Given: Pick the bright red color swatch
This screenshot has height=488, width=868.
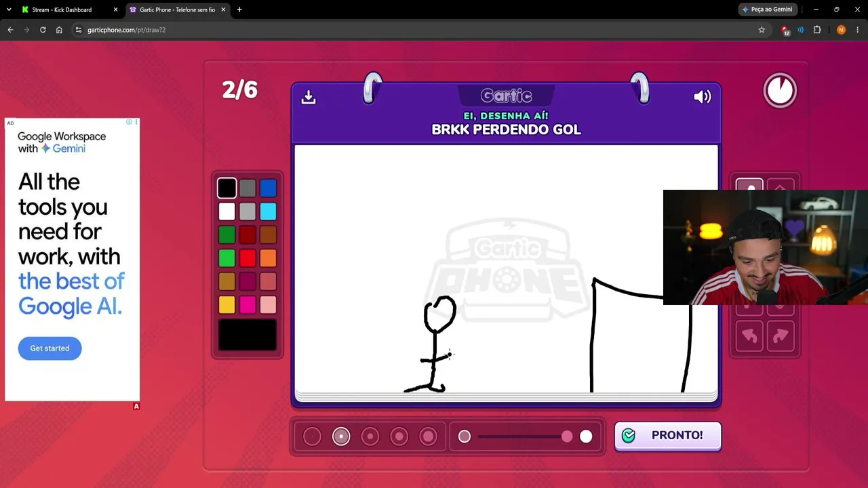Looking at the screenshot, I should pyautogui.click(x=248, y=258).
